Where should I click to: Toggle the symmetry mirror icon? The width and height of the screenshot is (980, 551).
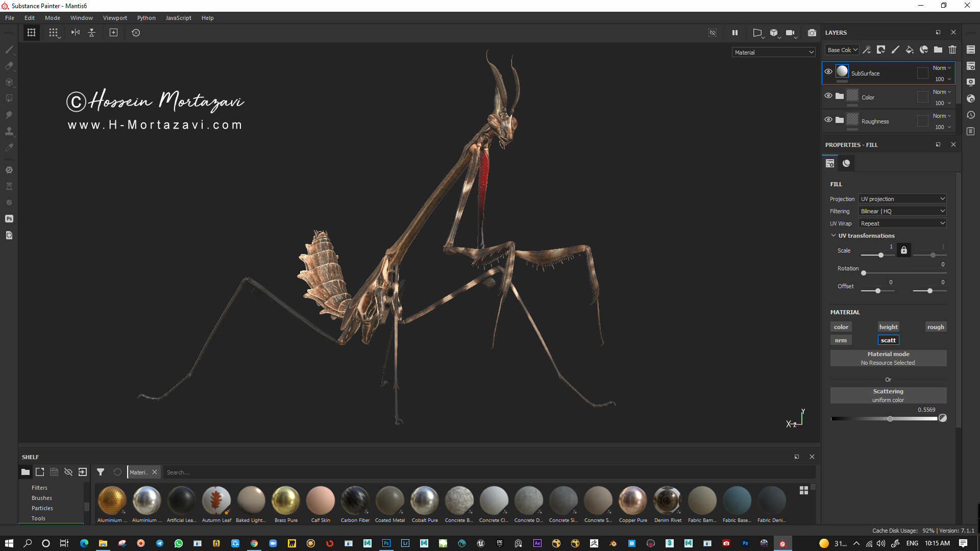pyautogui.click(x=76, y=33)
